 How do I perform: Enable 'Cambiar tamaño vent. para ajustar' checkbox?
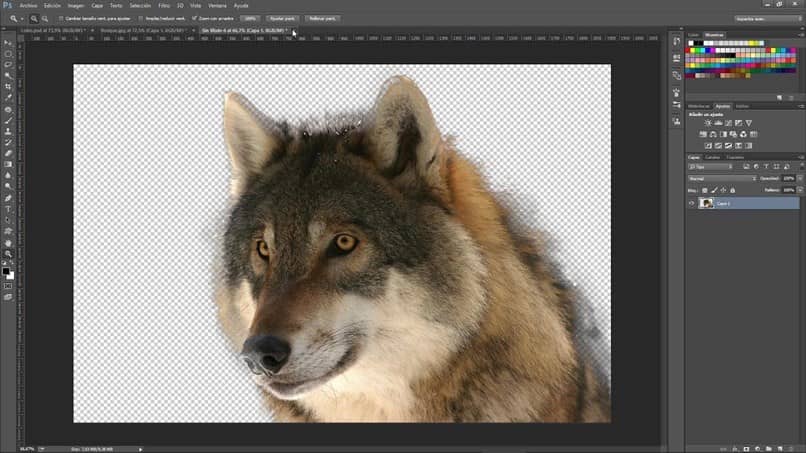(61, 18)
